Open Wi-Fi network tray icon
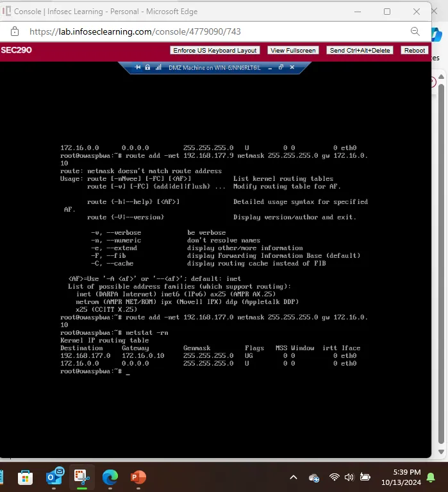Image resolution: width=448 pixels, height=492 pixels. [334, 477]
